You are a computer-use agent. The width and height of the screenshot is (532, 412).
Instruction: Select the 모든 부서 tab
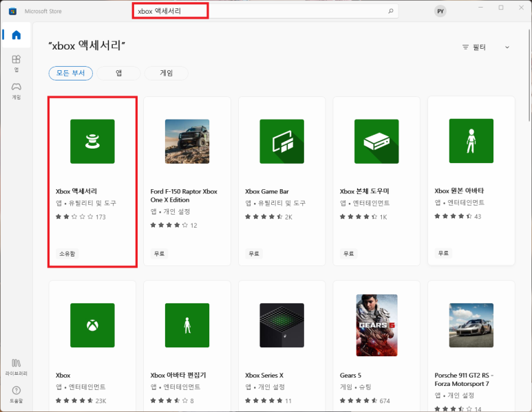coord(71,73)
